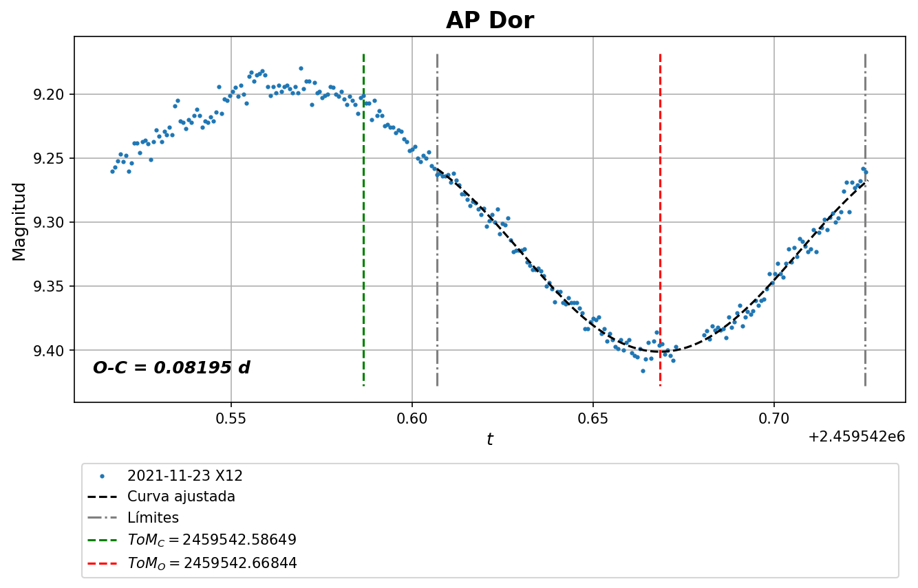Select the O-C = 0.08195 d annotation
The width and height of the screenshot is (918, 588).
pyautogui.click(x=171, y=368)
